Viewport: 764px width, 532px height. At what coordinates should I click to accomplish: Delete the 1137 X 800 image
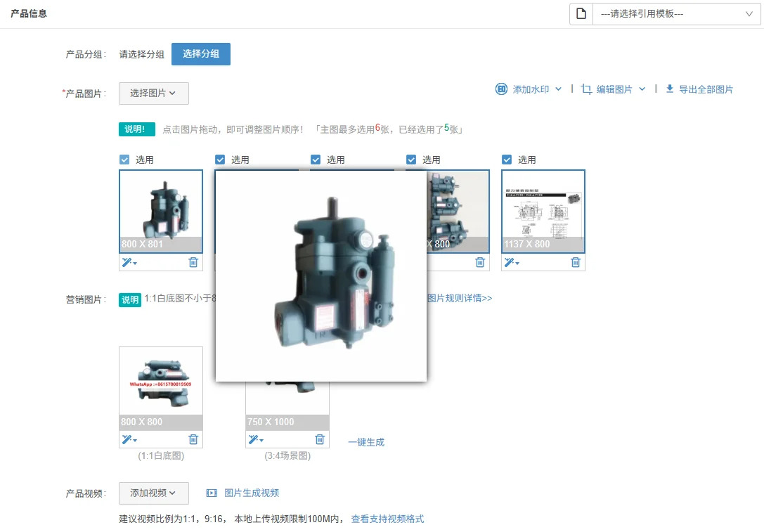[576, 263]
